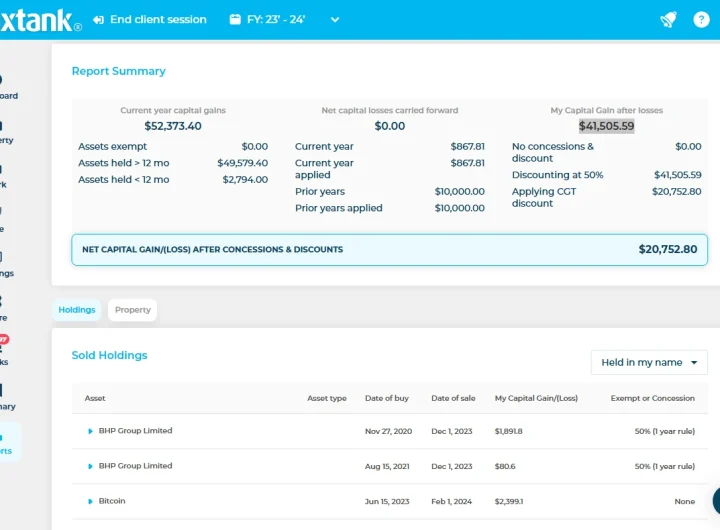Open the sidebar item with the red badge
This screenshot has width=720, height=530.
[x=5, y=350]
